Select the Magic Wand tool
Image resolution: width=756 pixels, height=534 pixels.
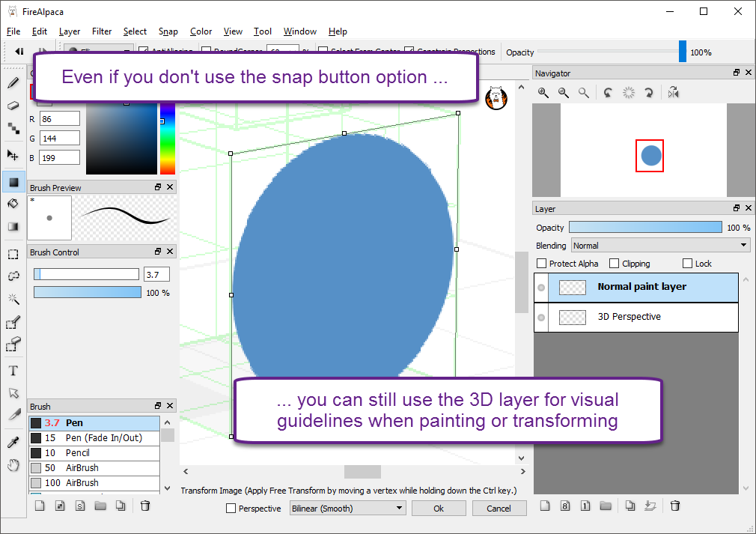click(x=13, y=299)
